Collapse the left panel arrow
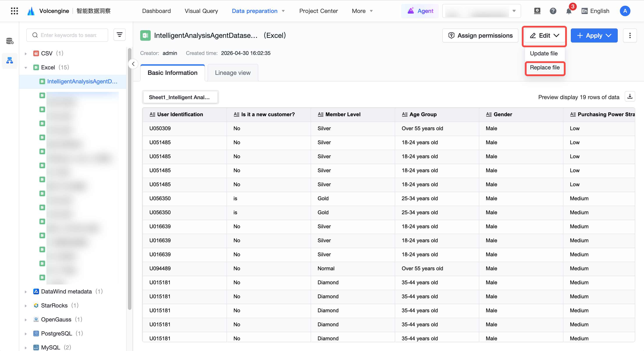Screen dimensions: 644x351 point(133,64)
